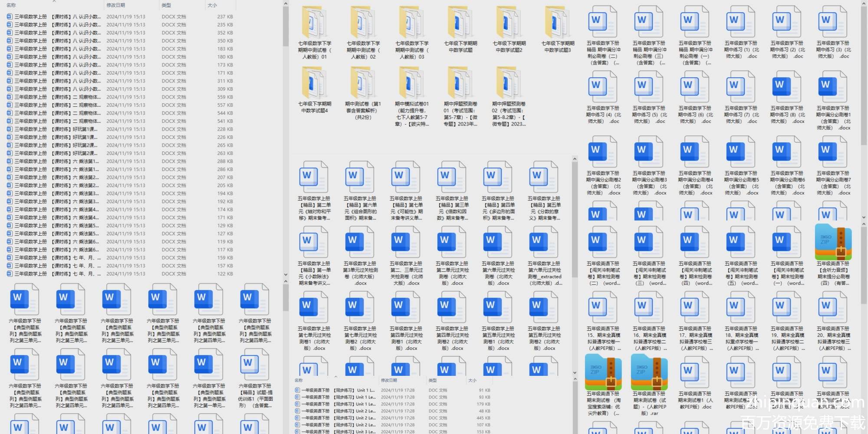This screenshot has height=434, width=868.
Task: Select document 六年级数学下册【精品】试题-提优训练1
Action: click(x=255, y=365)
